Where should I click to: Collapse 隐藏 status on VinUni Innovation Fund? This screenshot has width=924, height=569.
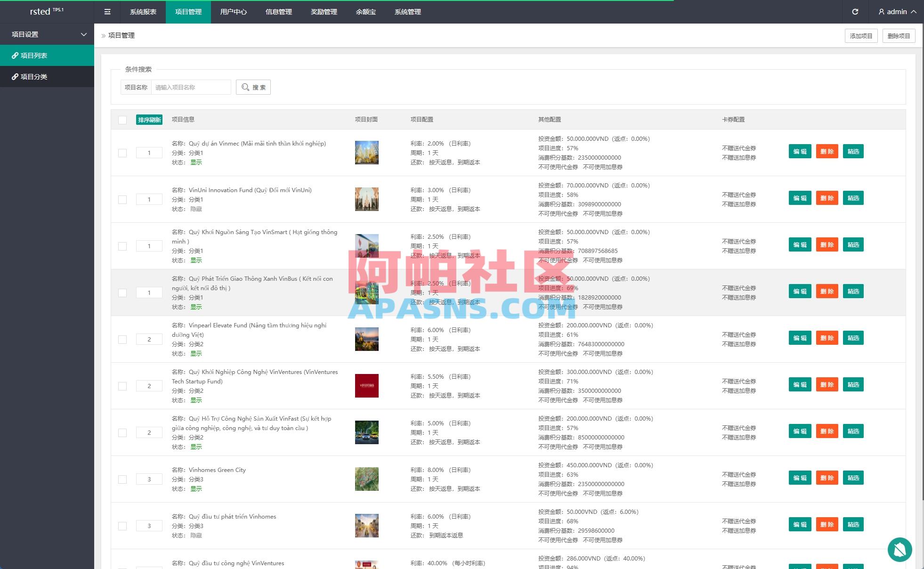pyautogui.click(x=196, y=209)
